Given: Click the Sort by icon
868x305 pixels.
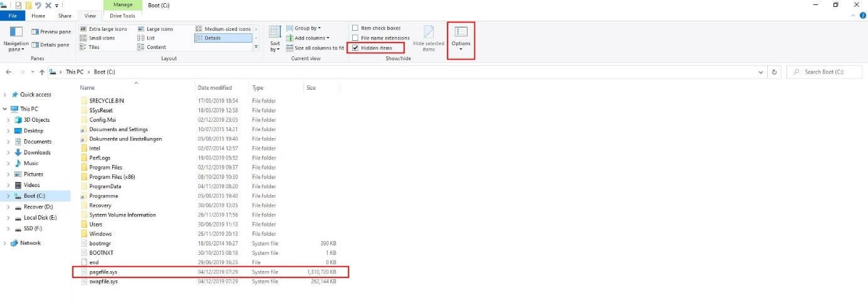Looking at the screenshot, I should point(275,32).
